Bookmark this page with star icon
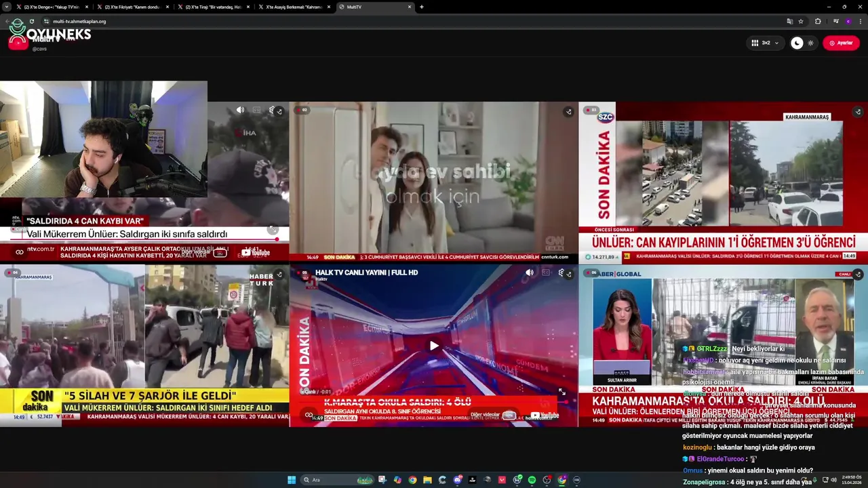This screenshot has width=868, height=488. pyautogui.click(x=801, y=21)
